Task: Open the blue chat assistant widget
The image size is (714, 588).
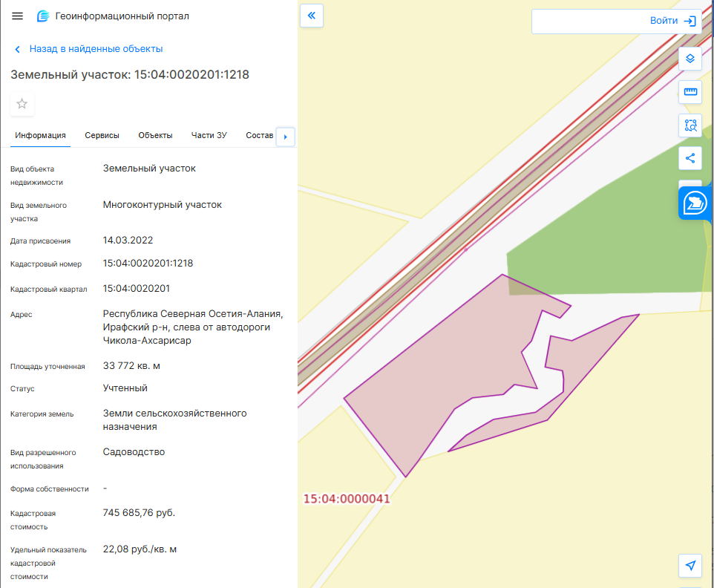Action: pyautogui.click(x=695, y=203)
